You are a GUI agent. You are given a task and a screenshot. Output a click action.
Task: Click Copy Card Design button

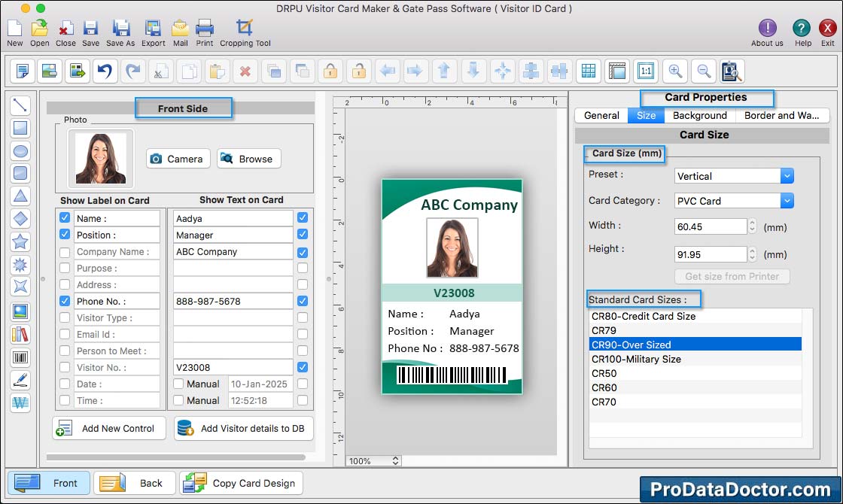pyautogui.click(x=242, y=483)
